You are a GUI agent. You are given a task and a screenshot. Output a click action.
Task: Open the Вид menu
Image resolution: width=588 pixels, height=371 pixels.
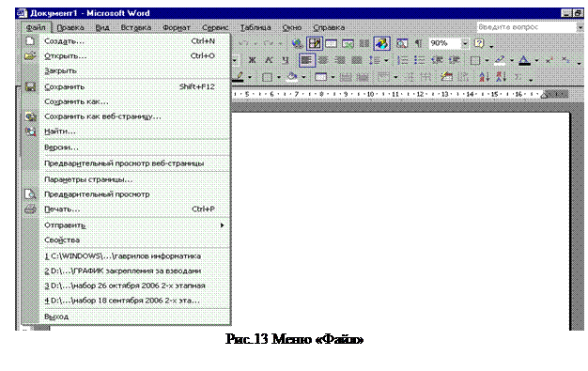pyautogui.click(x=102, y=27)
